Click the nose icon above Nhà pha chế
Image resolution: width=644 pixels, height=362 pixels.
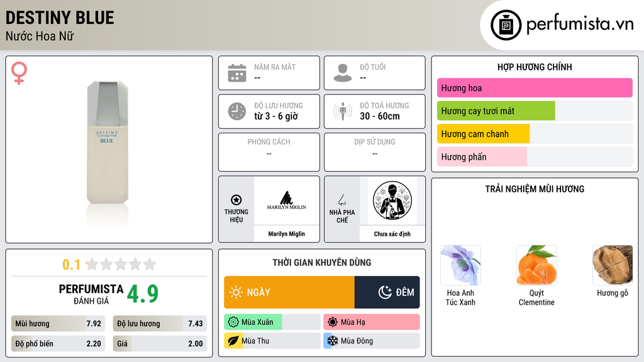tap(341, 200)
